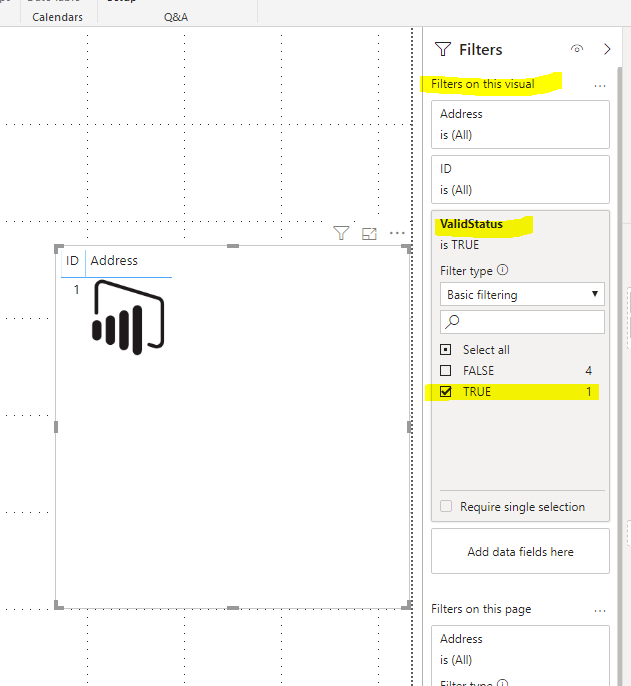Uncheck the TRUE filter value

click(x=445, y=392)
